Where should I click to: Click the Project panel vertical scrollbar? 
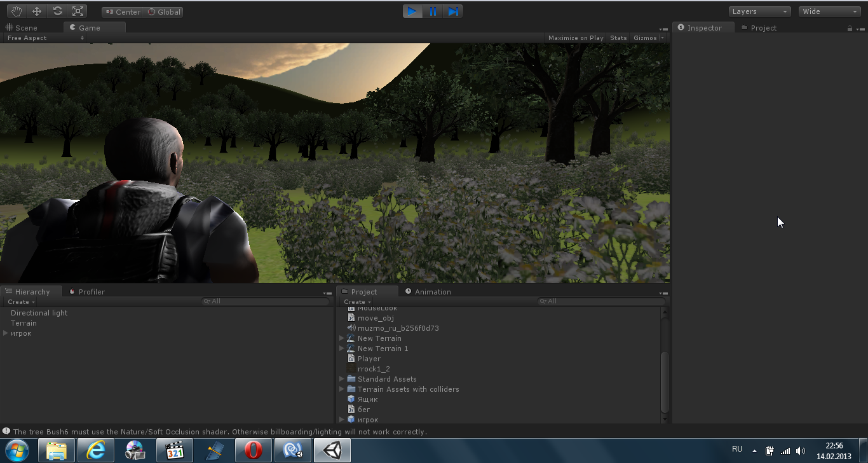pos(665,382)
